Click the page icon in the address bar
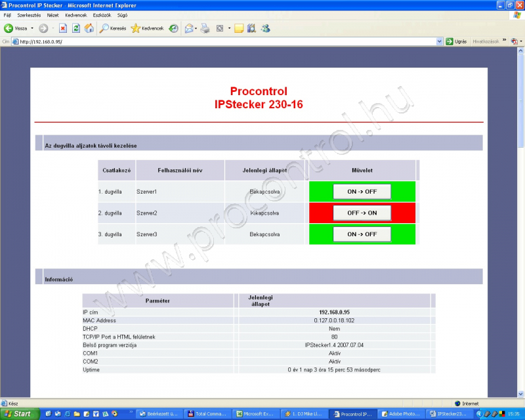This screenshot has height=420, width=525. pos(15,41)
